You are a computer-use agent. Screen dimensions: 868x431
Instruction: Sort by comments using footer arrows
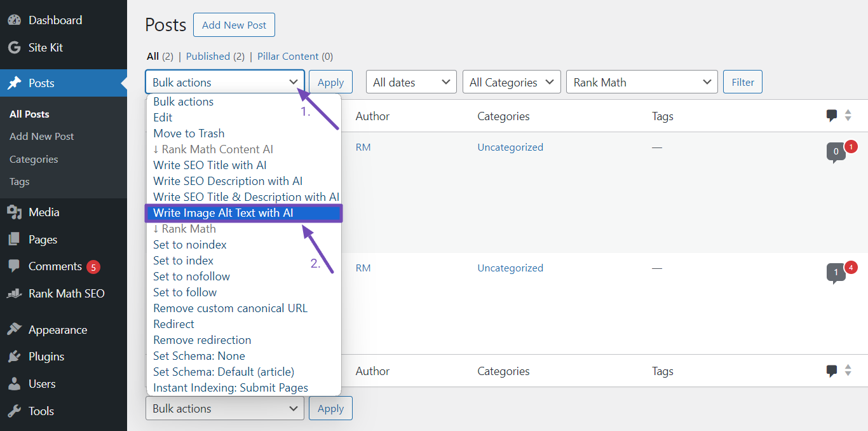[848, 371]
